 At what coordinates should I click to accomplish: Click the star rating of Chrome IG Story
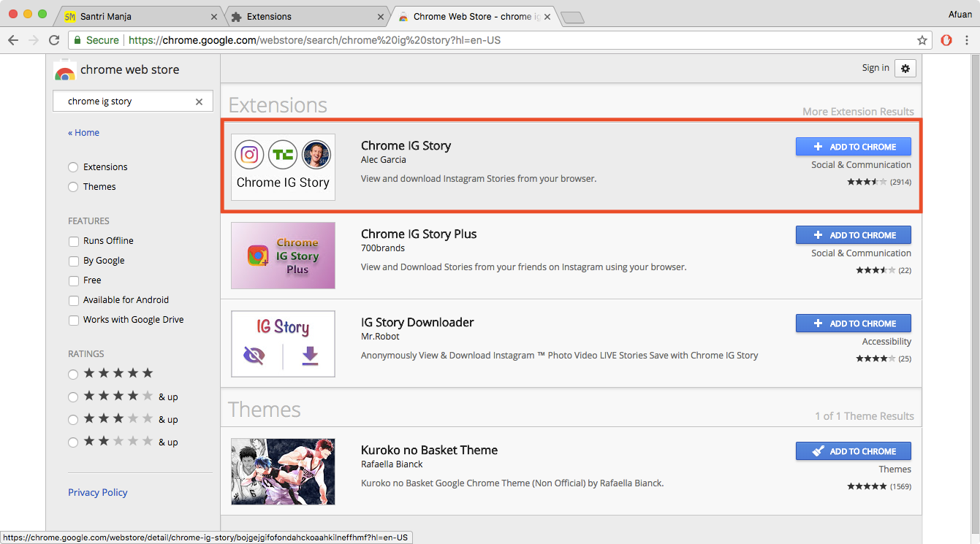867,182
